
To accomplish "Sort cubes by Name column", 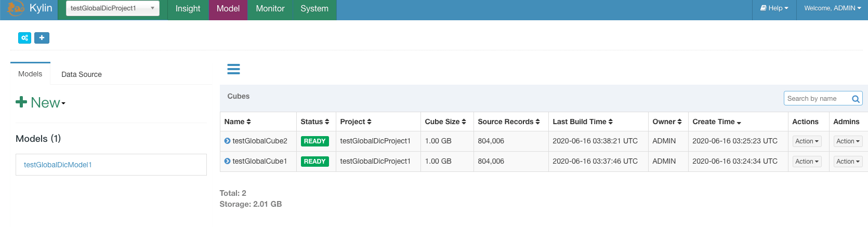I will (x=238, y=122).
